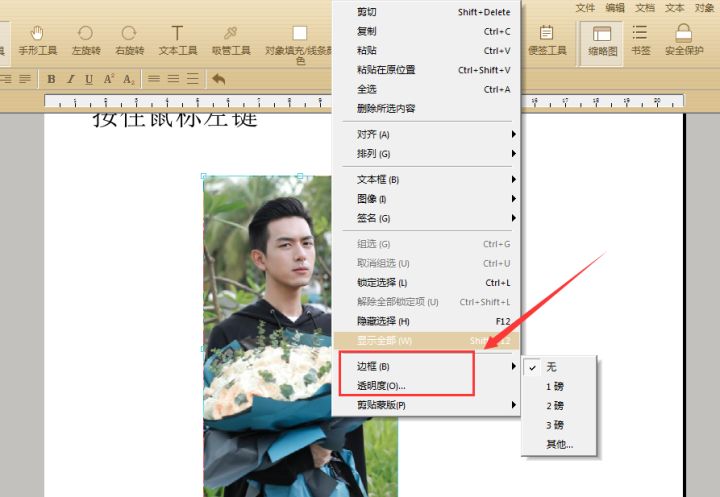
Task: Open the 文件 menu
Action: 585,8
